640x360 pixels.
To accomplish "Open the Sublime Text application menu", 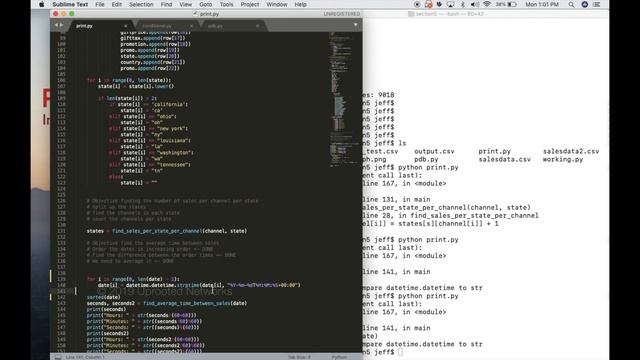I will coord(70,4).
